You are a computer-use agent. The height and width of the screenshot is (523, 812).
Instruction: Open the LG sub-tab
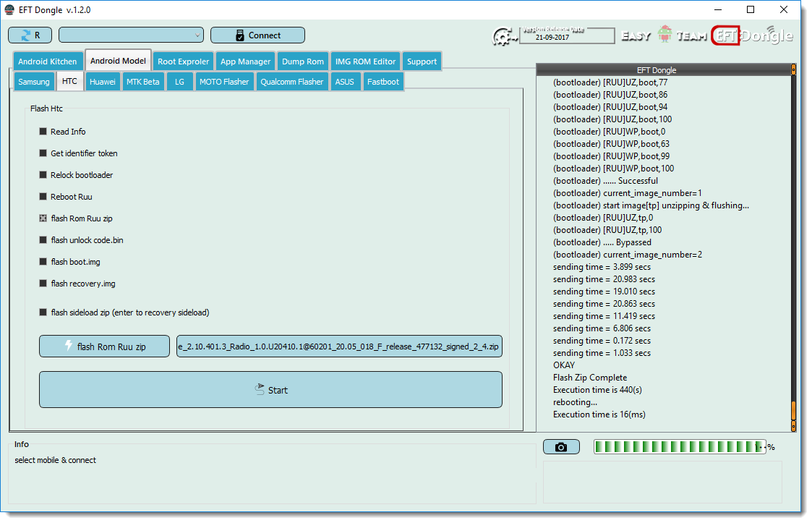(180, 82)
